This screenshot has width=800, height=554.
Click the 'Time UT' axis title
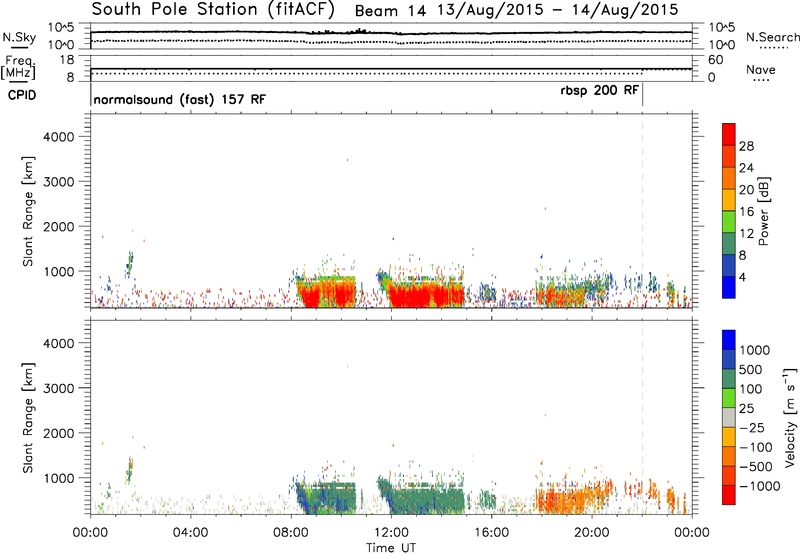click(391, 548)
